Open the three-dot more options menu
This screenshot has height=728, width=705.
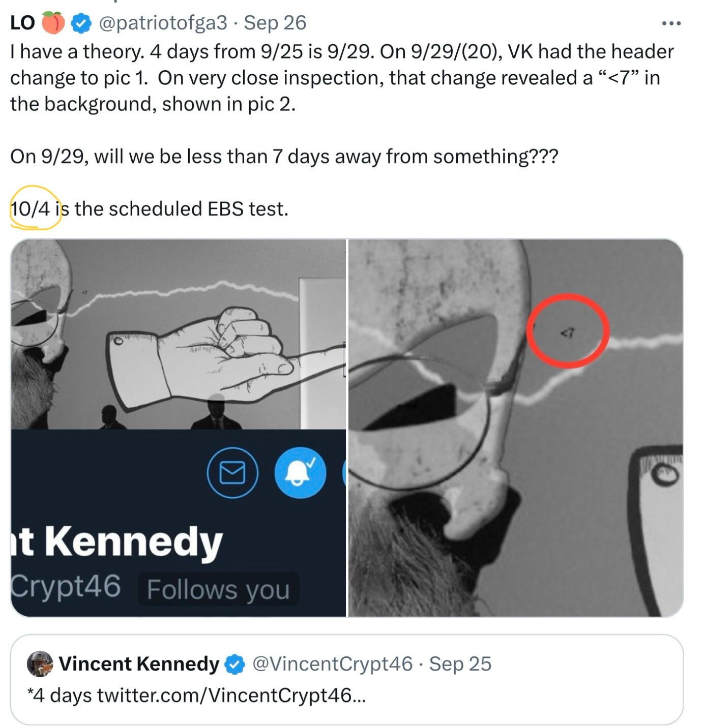click(671, 23)
